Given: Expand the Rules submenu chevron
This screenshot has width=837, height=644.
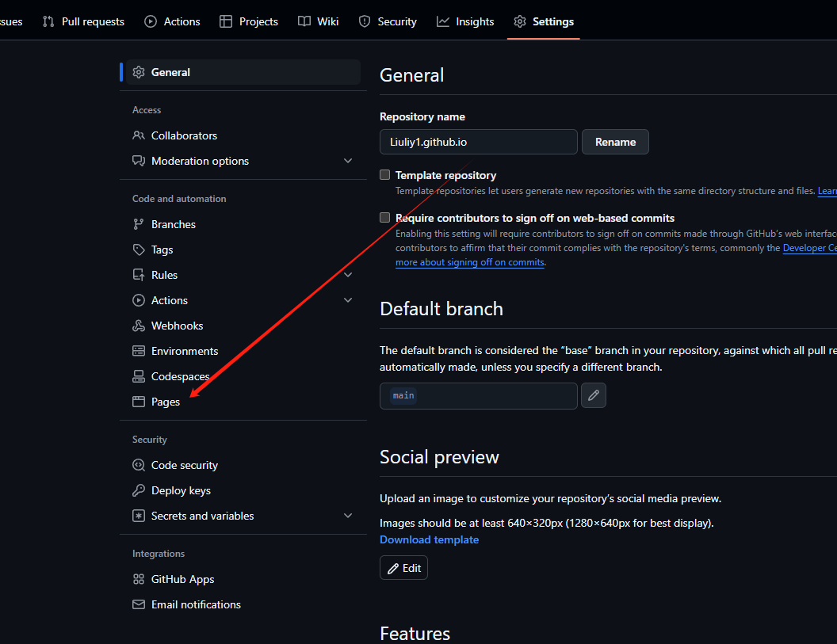Looking at the screenshot, I should point(348,275).
